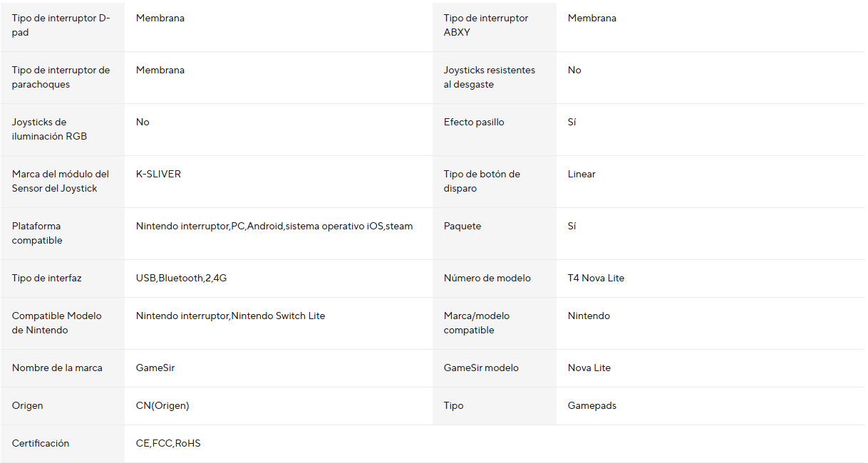This screenshot has height=463, width=868.
Task: Click the "Efecto pasillo" label
Action: tap(474, 122)
